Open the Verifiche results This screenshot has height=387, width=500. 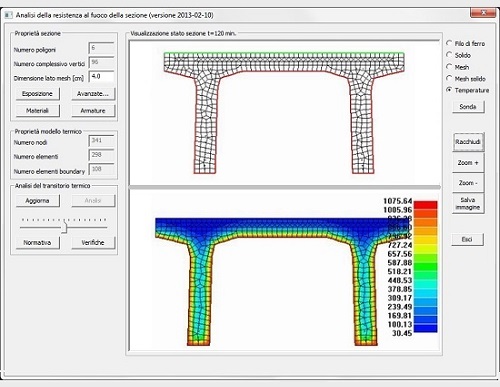93,243
